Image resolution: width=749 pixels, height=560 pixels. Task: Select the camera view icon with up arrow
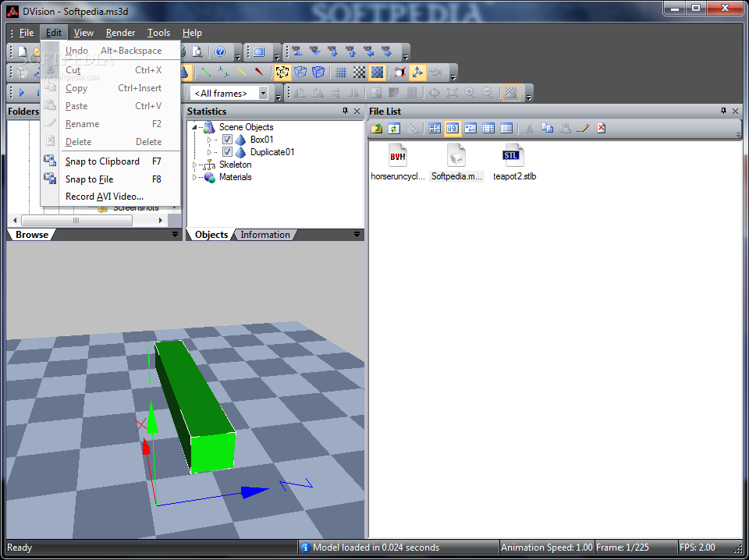(x=350, y=51)
